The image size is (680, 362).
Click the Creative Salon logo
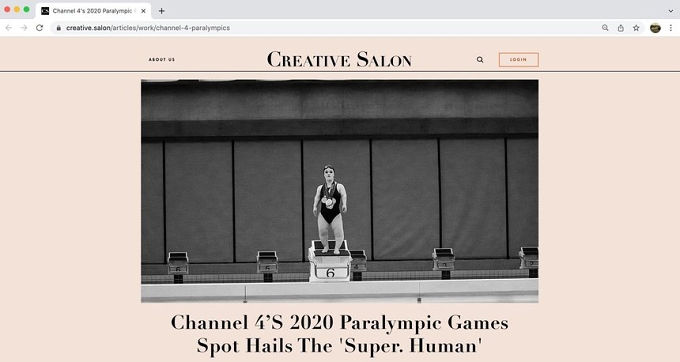(x=339, y=59)
